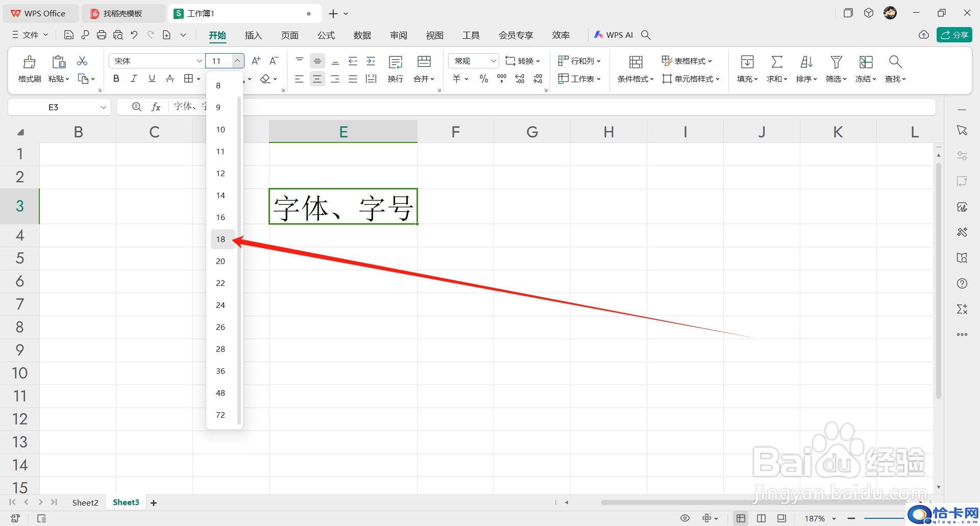Image resolution: width=980 pixels, height=526 pixels.
Task: Open the 行和列 rows and columns menu
Action: click(x=579, y=61)
